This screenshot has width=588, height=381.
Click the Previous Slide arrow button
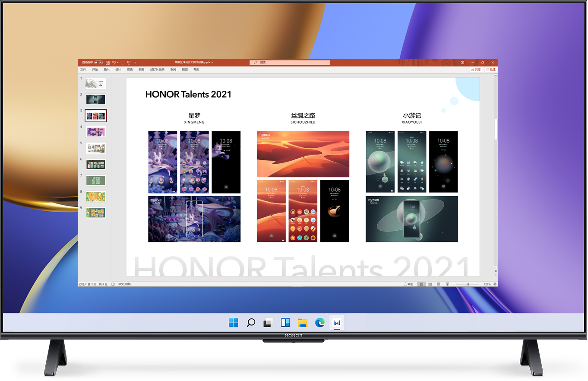(x=496, y=271)
